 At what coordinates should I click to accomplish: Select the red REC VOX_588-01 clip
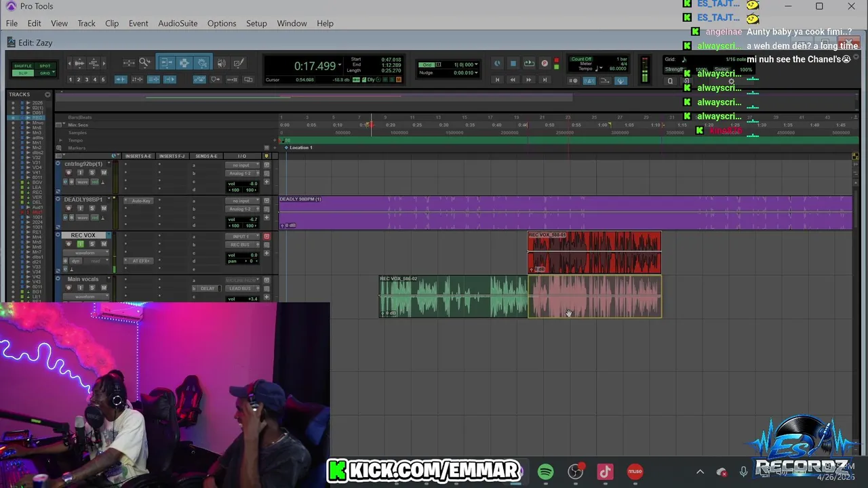pos(594,252)
